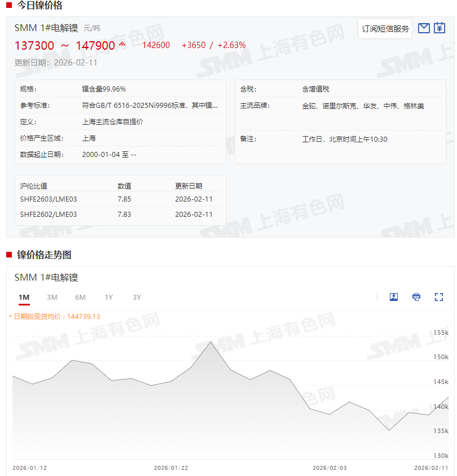Click the SHFE2603/LME03 ratio row
Image resolution: width=457 pixels, height=476 pixels.
[49, 199]
